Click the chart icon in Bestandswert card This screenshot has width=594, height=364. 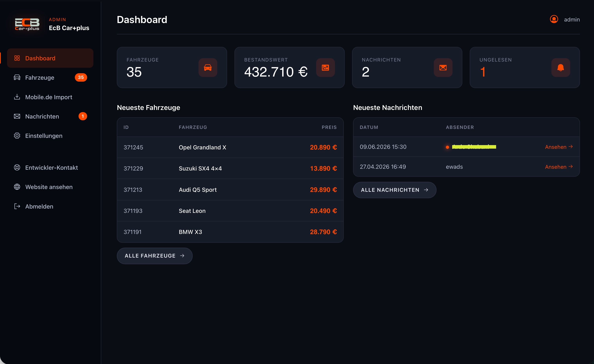pyautogui.click(x=326, y=67)
